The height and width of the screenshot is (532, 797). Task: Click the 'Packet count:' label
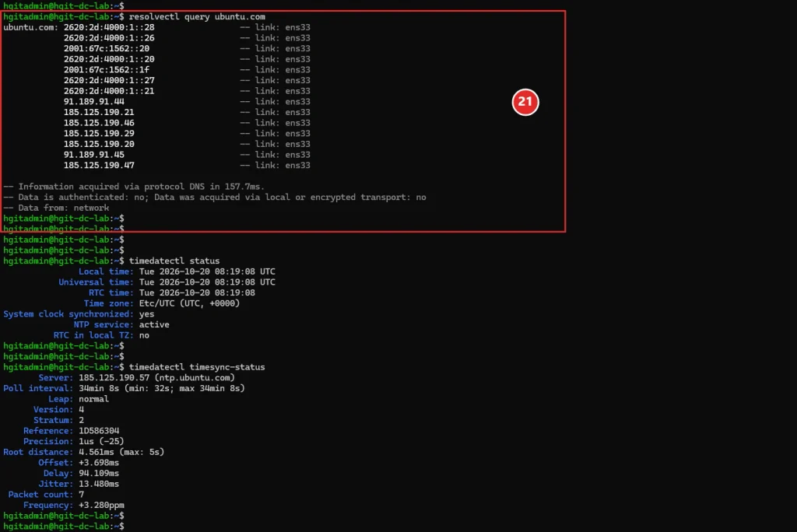[x=40, y=495]
